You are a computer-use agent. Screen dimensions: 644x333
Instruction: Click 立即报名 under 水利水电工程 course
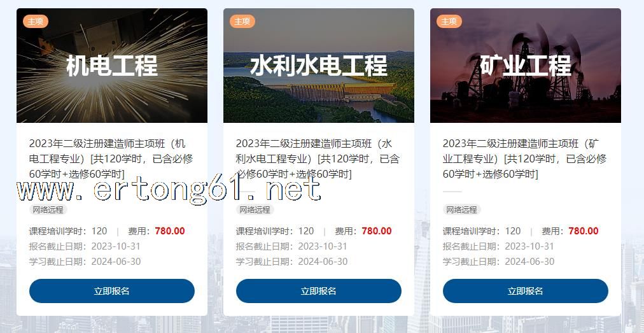coord(319,291)
